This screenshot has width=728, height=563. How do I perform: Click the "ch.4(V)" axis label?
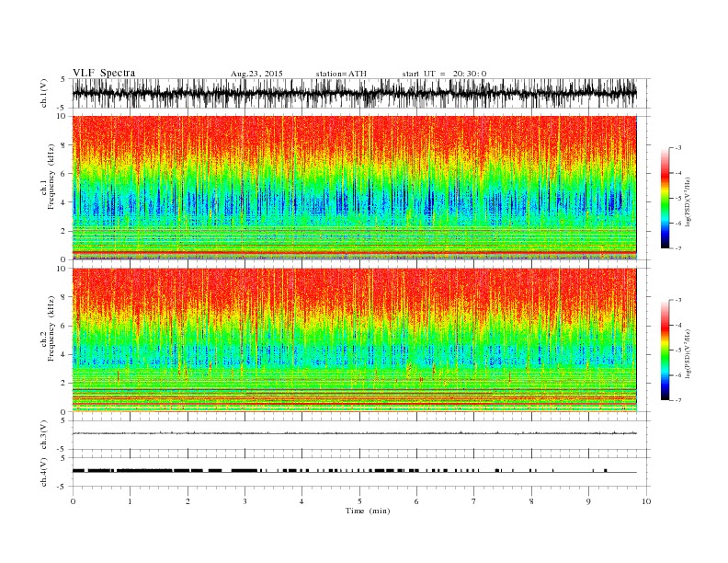point(44,472)
